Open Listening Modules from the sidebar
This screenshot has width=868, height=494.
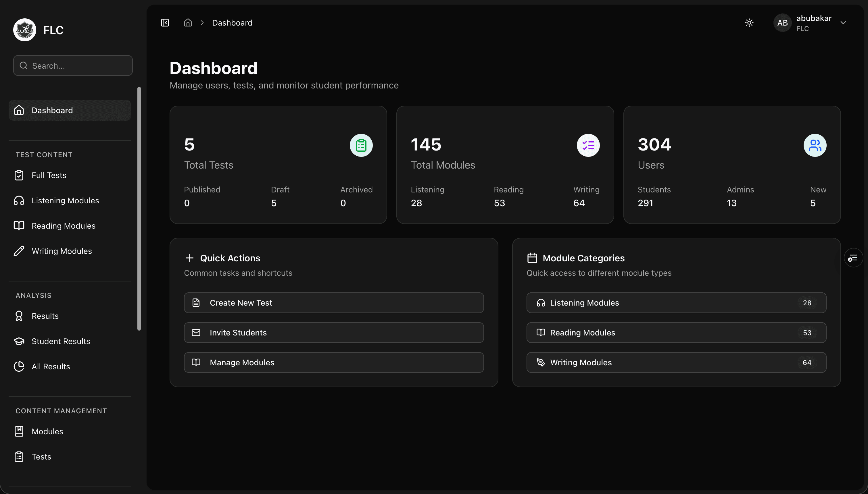pos(65,200)
